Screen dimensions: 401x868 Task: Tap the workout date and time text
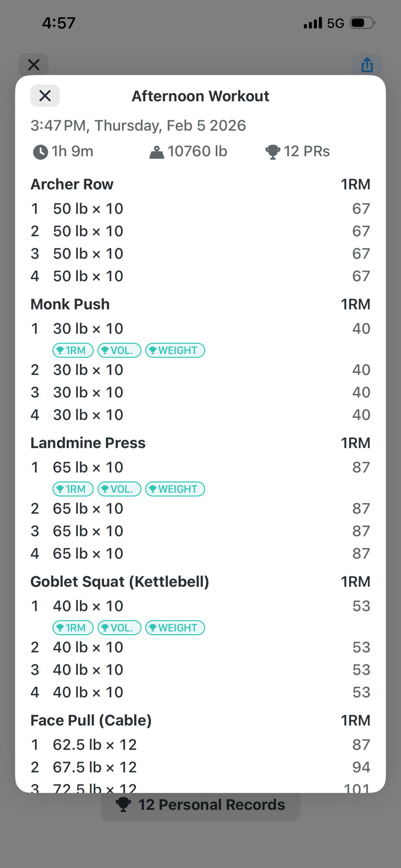pyautogui.click(x=138, y=126)
